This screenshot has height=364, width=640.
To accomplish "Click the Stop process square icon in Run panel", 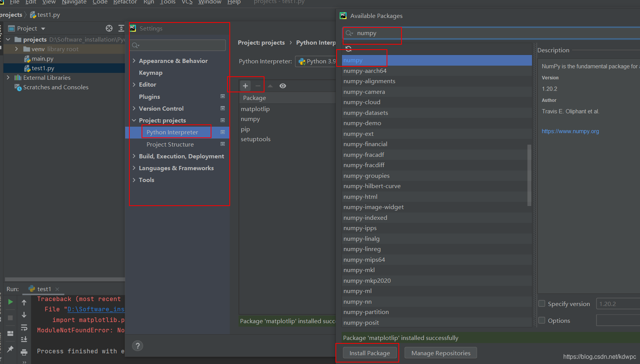I will (10, 318).
